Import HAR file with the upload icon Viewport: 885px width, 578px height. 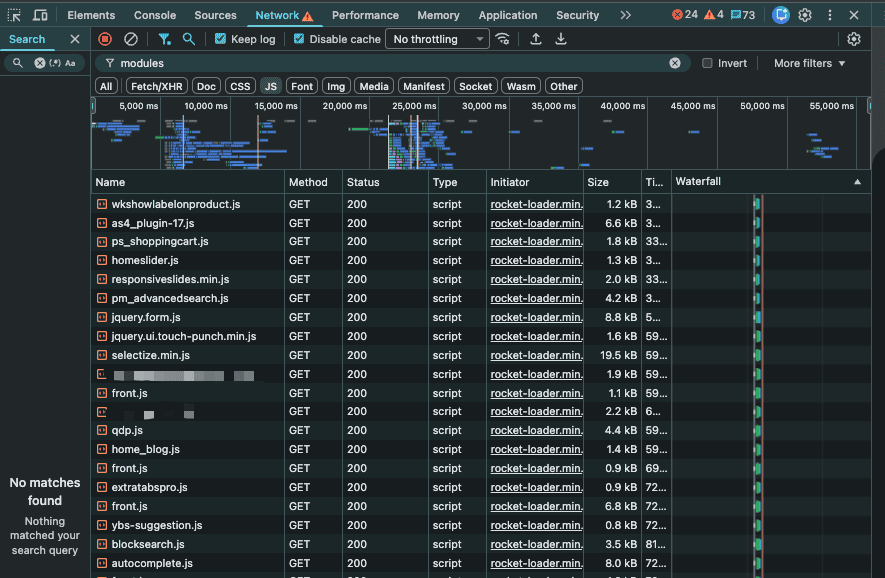(x=536, y=39)
